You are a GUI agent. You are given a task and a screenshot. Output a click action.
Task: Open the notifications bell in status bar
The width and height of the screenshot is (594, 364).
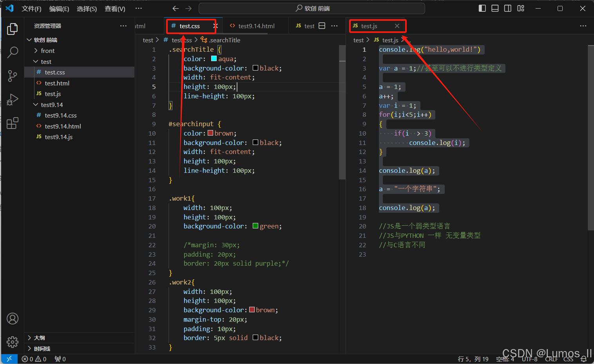(x=583, y=359)
